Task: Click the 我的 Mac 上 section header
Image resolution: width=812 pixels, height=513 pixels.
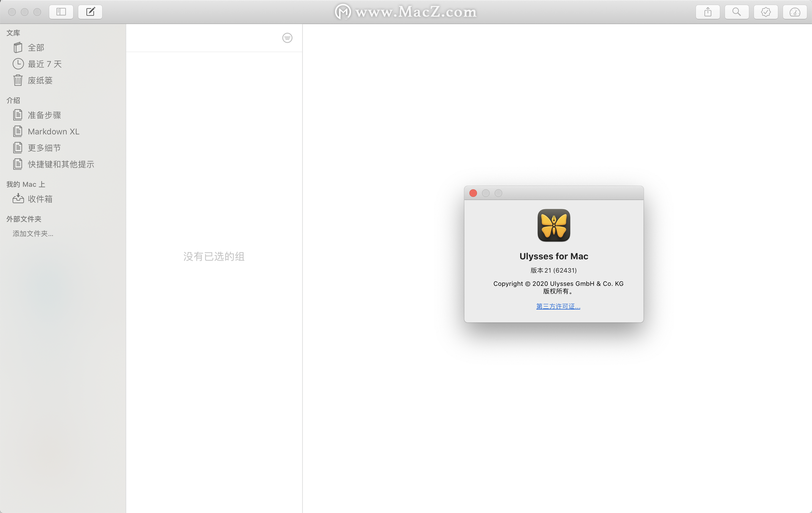Action: tap(26, 184)
